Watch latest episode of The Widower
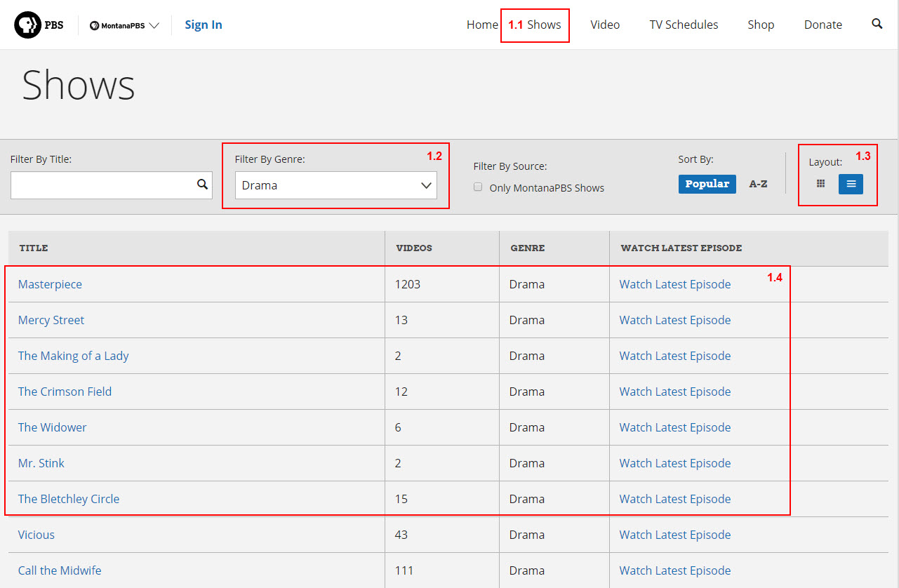Viewport: 899px width, 588px height. 675,427
